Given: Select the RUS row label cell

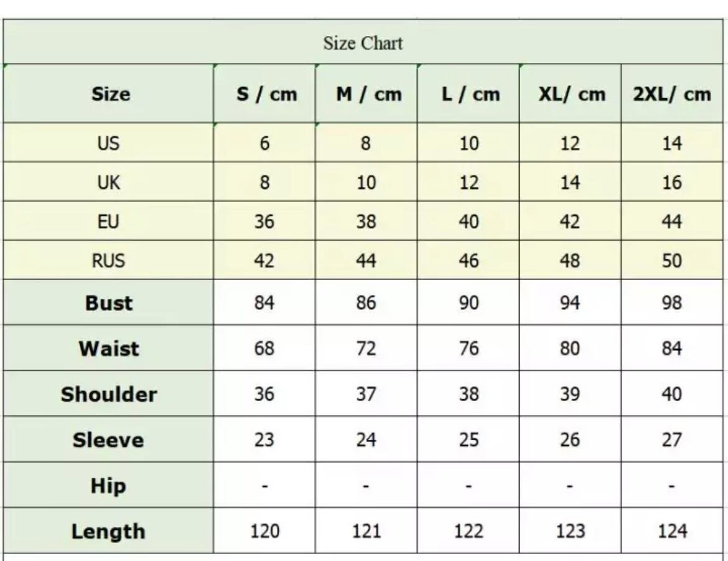Looking at the screenshot, I should click(x=108, y=261).
